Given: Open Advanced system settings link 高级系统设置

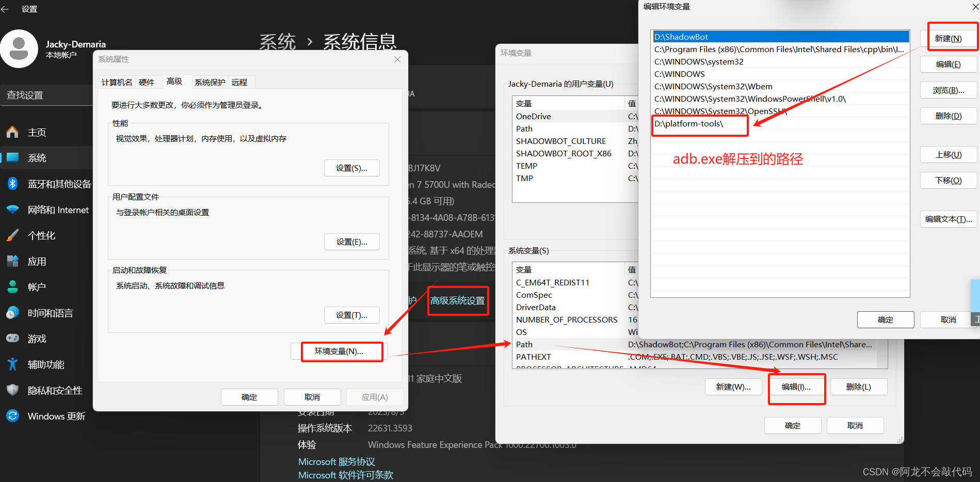Looking at the screenshot, I should pos(458,300).
